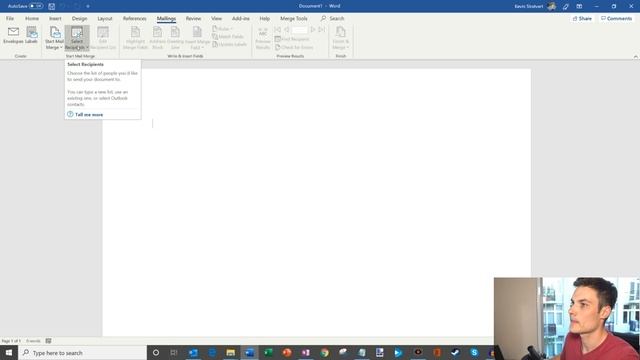Switch to the Layout tab

point(104,18)
